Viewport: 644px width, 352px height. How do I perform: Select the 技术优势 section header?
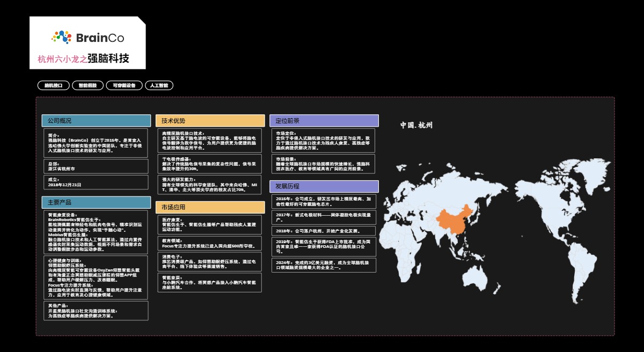(210, 121)
